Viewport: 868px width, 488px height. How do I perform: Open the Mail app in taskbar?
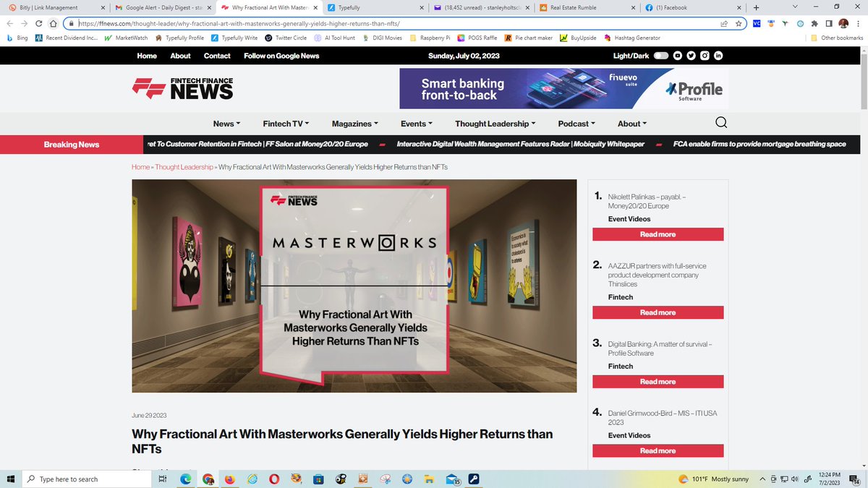(x=453, y=479)
